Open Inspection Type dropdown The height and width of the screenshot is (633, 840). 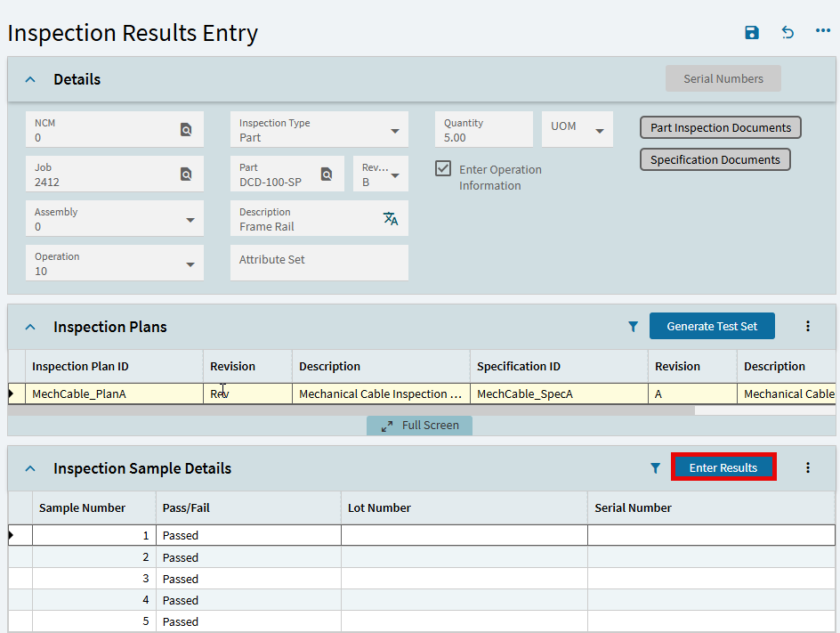395,131
